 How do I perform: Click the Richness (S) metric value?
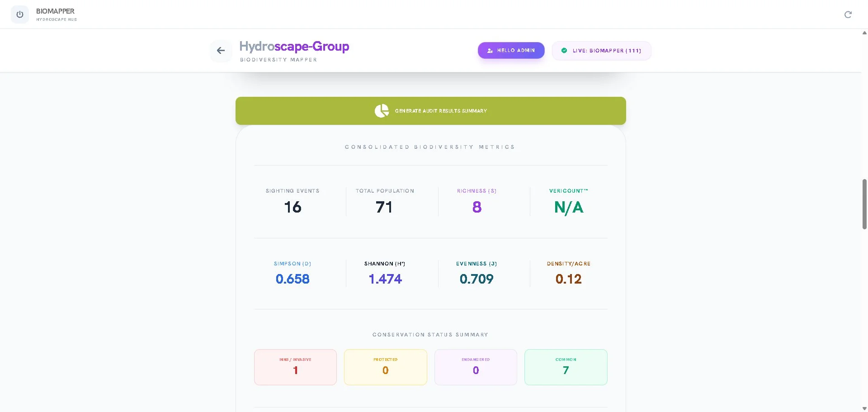point(476,207)
